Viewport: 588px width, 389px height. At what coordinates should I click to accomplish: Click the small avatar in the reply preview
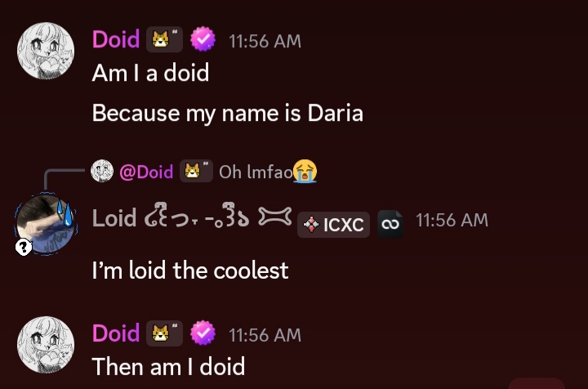coord(102,171)
